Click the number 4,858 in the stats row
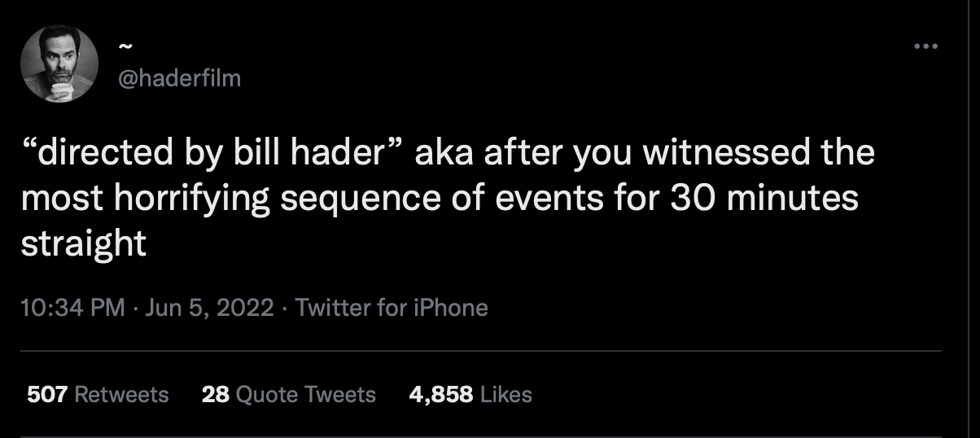The height and width of the screenshot is (438, 980). [x=441, y=395]
